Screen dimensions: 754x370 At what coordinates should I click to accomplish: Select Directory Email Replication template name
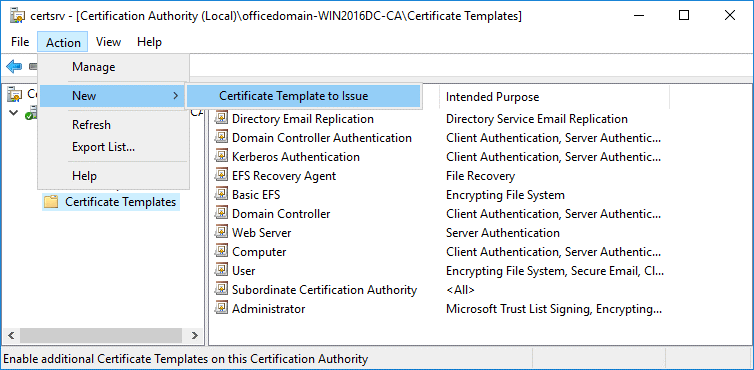pos(302,118)
